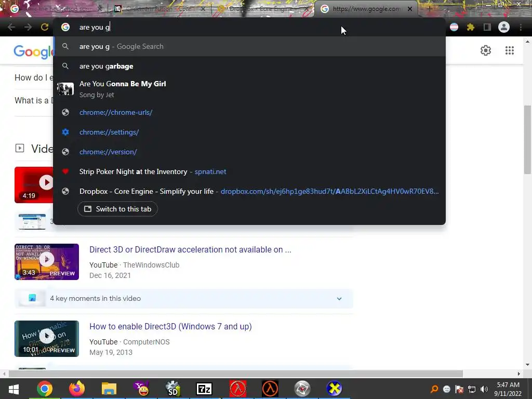
Task: Select Dropbox Core Engine suggestion row
Action: coord(249,191)
